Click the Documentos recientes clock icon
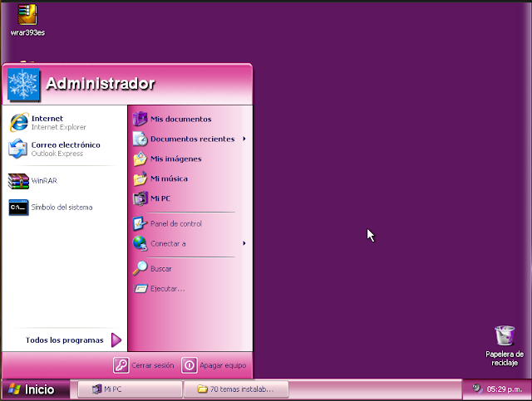 coord(140,139)
